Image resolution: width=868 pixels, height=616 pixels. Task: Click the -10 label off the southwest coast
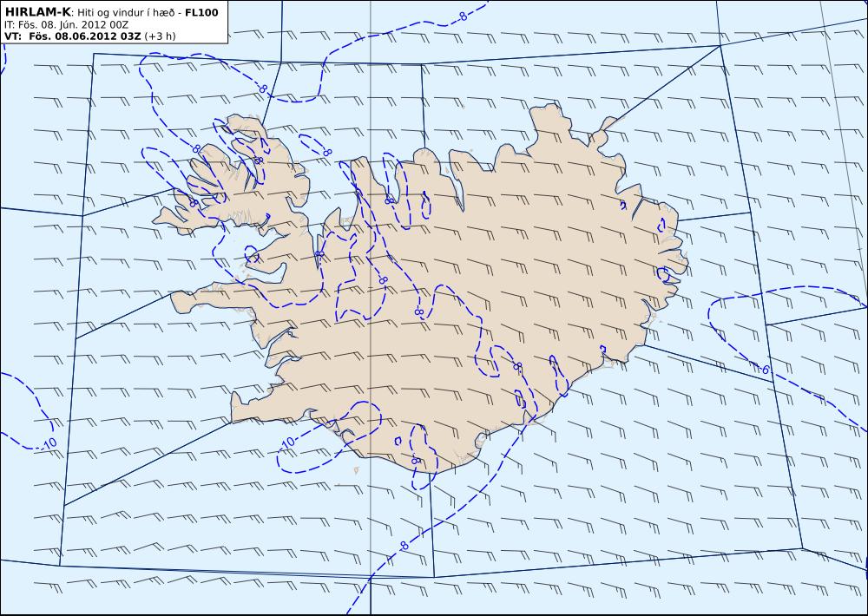coord(288,442)
